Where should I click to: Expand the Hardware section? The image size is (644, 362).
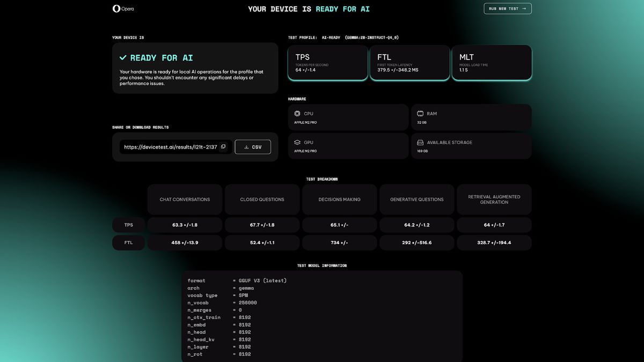click(297, 99)
